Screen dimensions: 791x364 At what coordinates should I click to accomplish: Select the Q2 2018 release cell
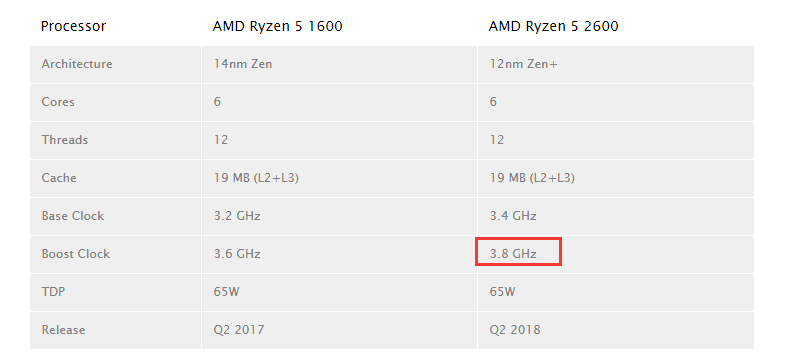(515, 330)
